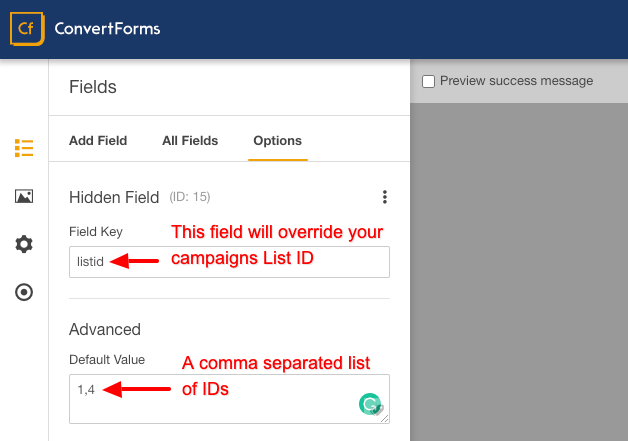Enable Preview success message checkbox
628x441 pixels.
click(428, 81)
